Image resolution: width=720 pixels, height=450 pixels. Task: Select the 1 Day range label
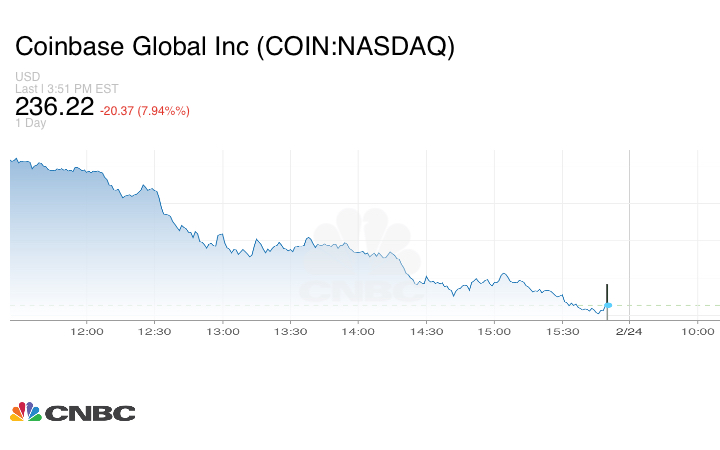click(x=31, y=123)
